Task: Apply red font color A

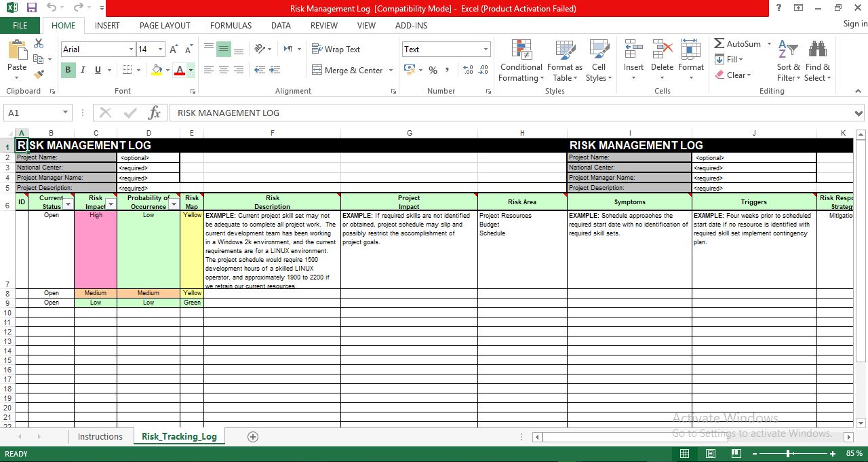Action: (x=180, y=70)
